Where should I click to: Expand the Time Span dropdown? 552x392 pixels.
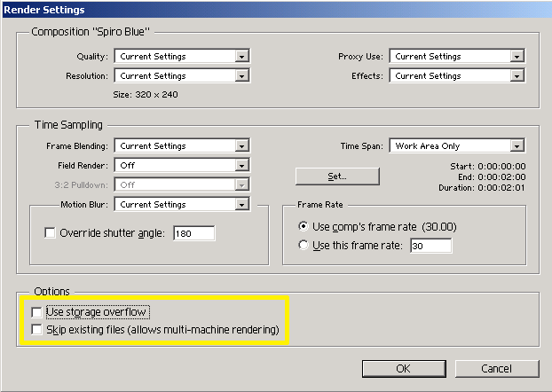pos(456,145)
